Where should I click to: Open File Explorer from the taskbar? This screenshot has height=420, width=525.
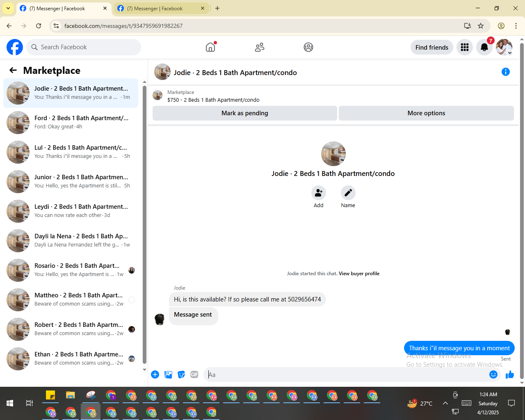pos(71,395)
